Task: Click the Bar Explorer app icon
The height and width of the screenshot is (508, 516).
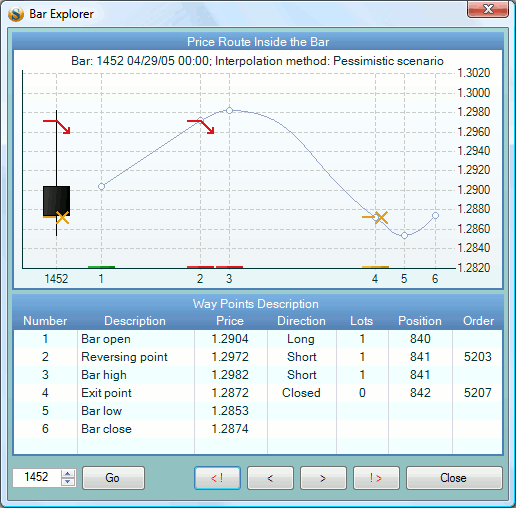Action: pyautogui.click(x=16, y=14)
